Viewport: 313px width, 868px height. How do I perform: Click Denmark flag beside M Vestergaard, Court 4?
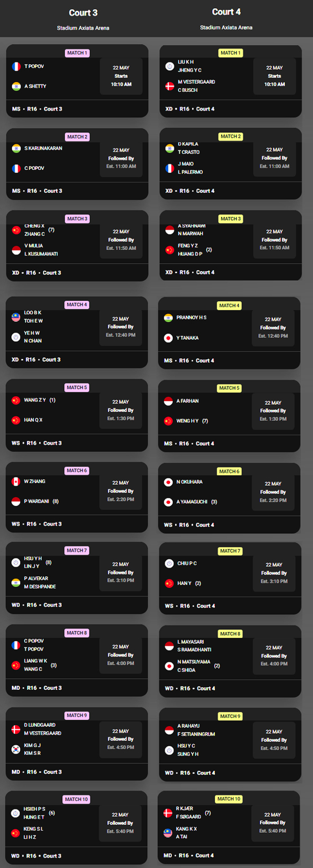[169, 86]
